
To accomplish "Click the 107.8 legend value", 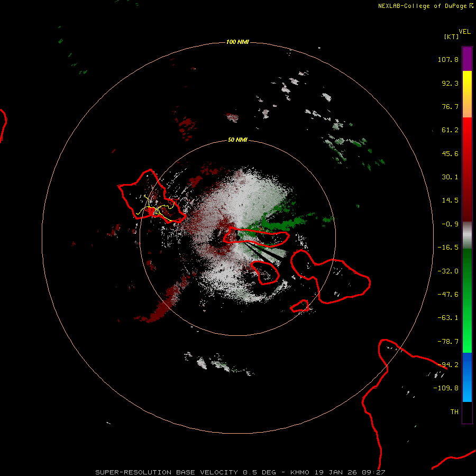I will click(448, 59).
